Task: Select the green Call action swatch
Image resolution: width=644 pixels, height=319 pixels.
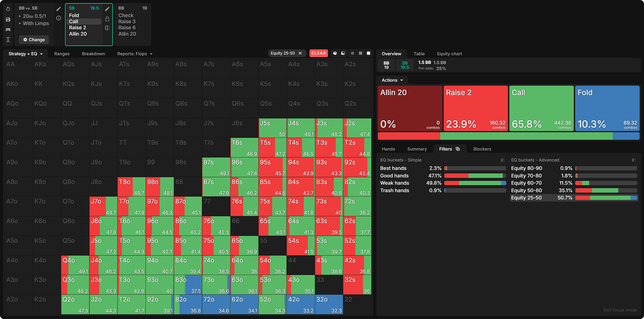Action: 541,108
